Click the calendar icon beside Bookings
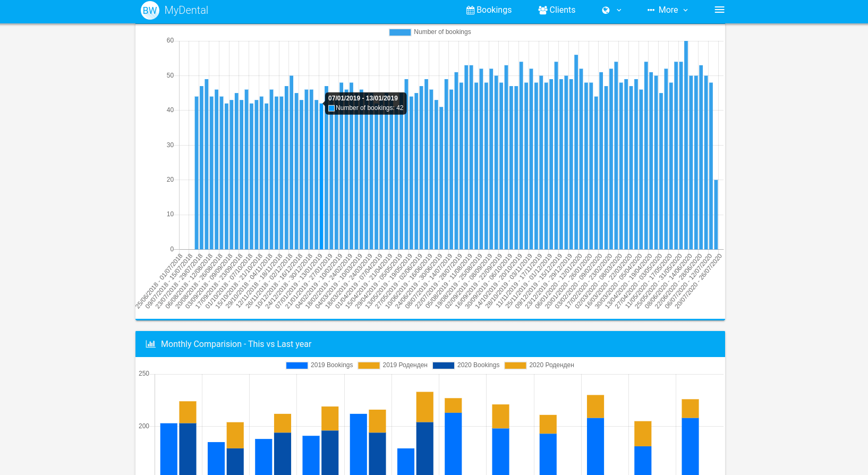Image resolution: width=868 pixels, height=475 pixels. coord(470,10)
